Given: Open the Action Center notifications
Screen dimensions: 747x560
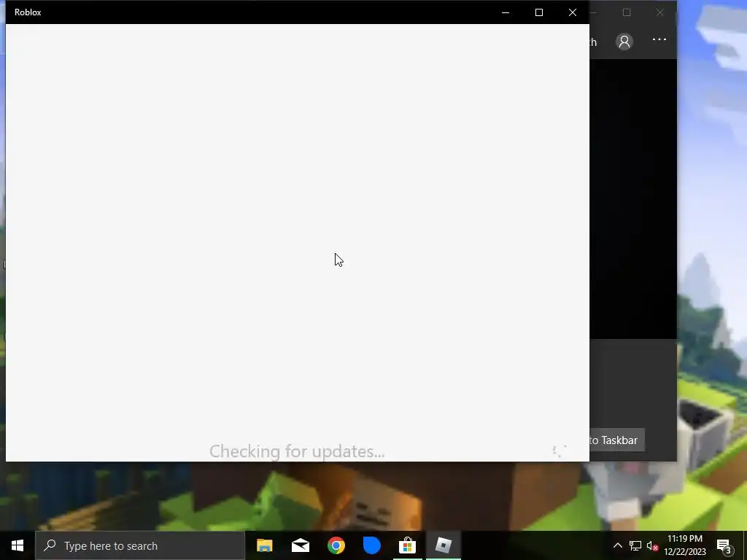Looking at the screenshot, I should 724,545.
